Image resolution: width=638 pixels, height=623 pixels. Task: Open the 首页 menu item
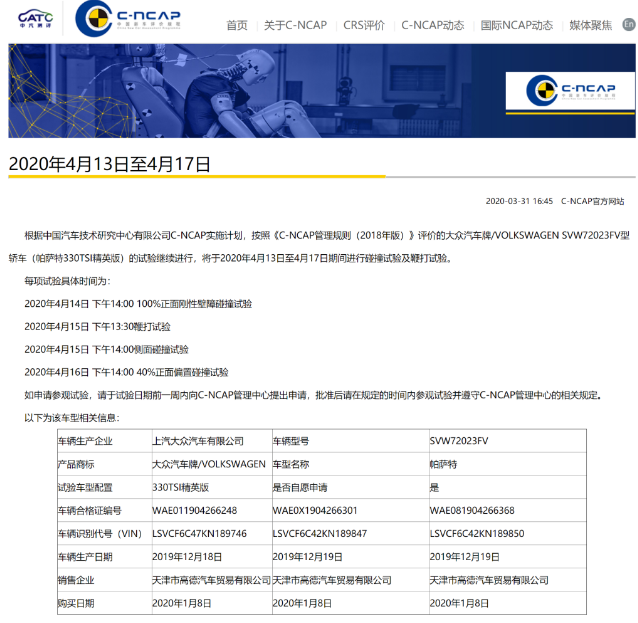pyautogui.click(x=237, y=25)
